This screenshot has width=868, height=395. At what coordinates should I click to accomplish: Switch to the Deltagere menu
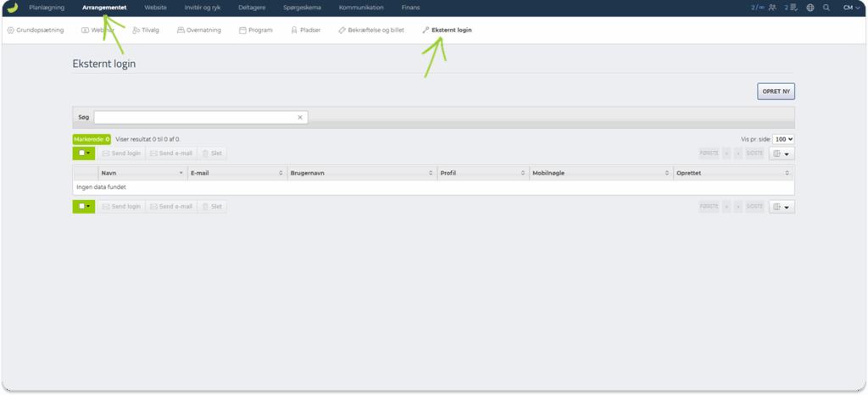(x=253, y=8)
